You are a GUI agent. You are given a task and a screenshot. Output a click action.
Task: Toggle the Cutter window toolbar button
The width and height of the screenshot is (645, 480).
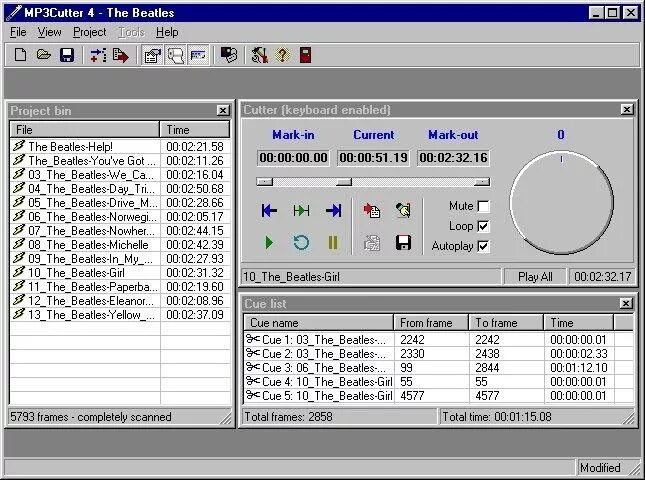tap(176, 55)
